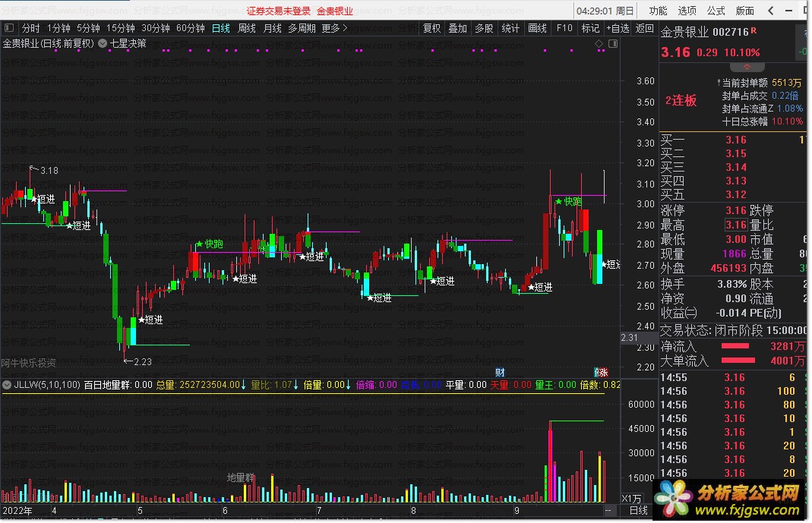
Task: Click the -- button on time axis
Action: pyautogui.click(x=608, y=510)
